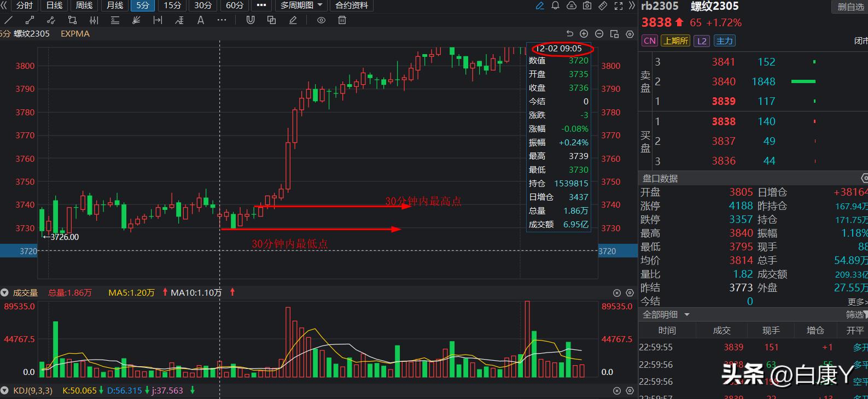The image size is (868, 399).
Task: Click 筛选 filter button
Action: tap(856, 315)
